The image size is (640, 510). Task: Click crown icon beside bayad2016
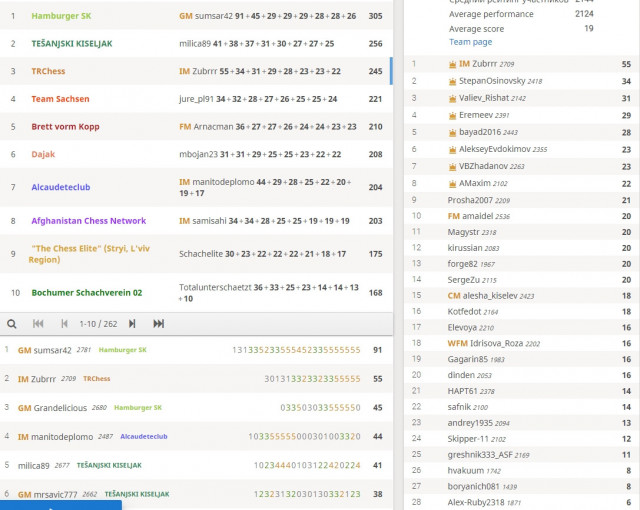(x=452, y=133)
